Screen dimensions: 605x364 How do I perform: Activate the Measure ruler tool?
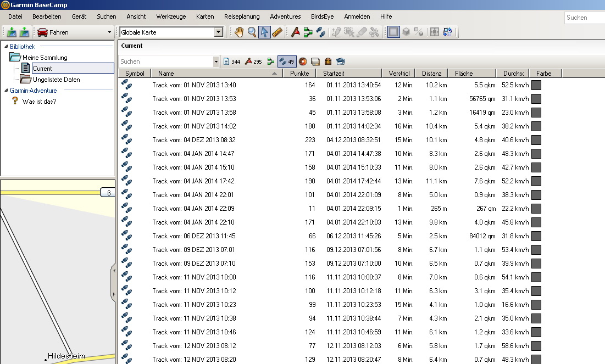point(277,32)
